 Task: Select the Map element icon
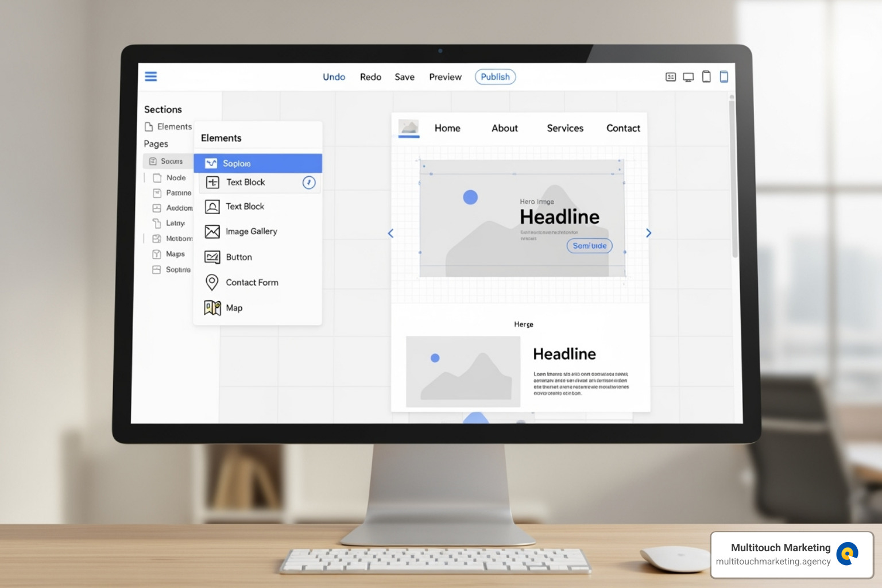pos(212,308)
